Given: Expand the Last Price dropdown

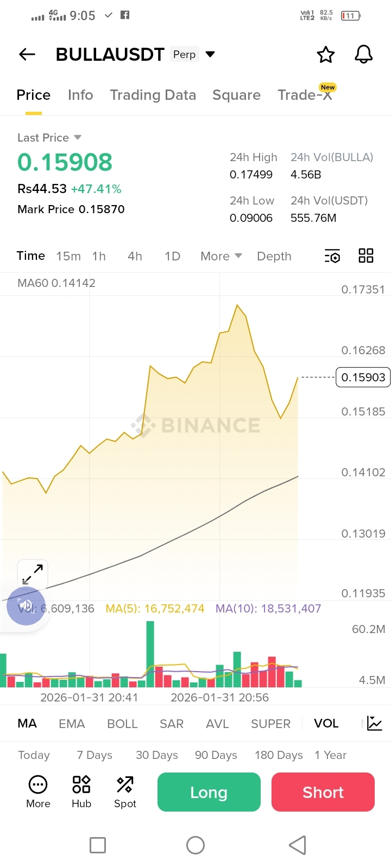Looking at the screenshot, I should (x=77, y=137).
